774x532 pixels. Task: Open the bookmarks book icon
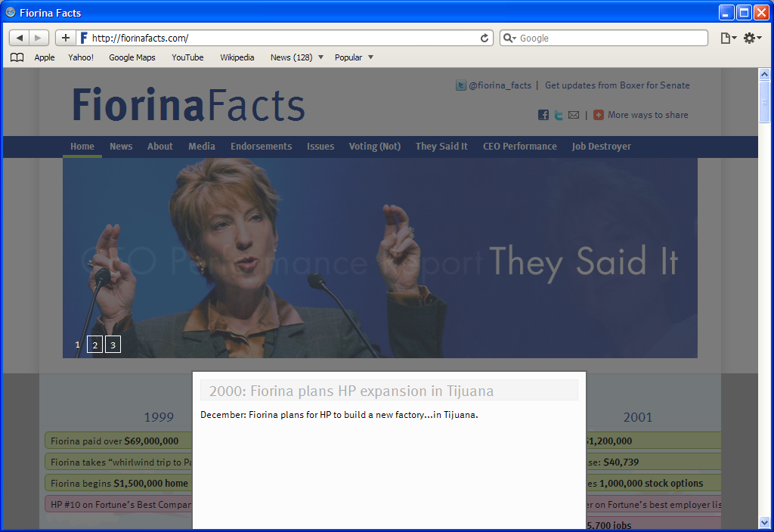click(x=17, y=57)
